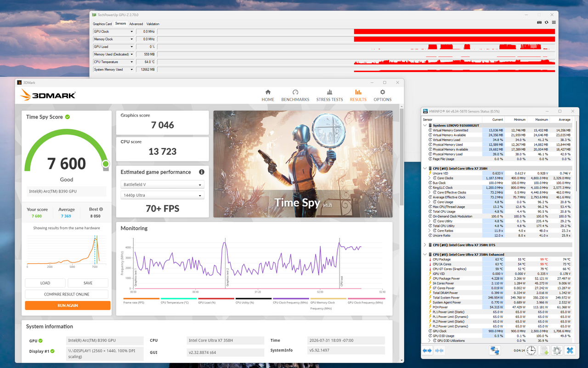Viewport: 588px width, 368px height.
Task: Click the HWiNFO expand columns arrows button
Action: click(x=427, y=351)
